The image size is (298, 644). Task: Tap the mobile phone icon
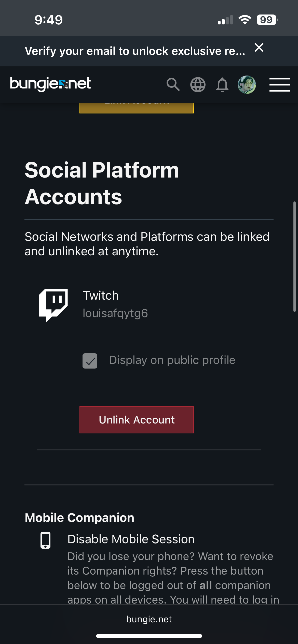(46, 540)
